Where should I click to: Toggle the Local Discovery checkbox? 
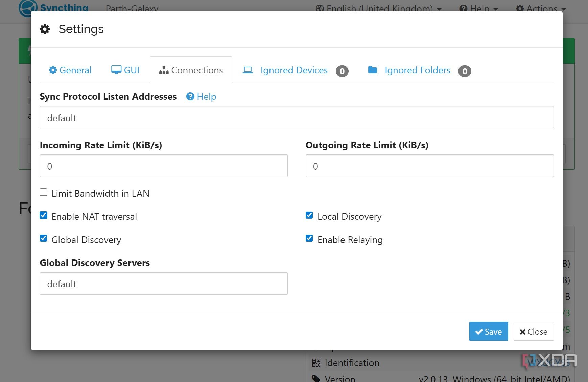point(309,216)
